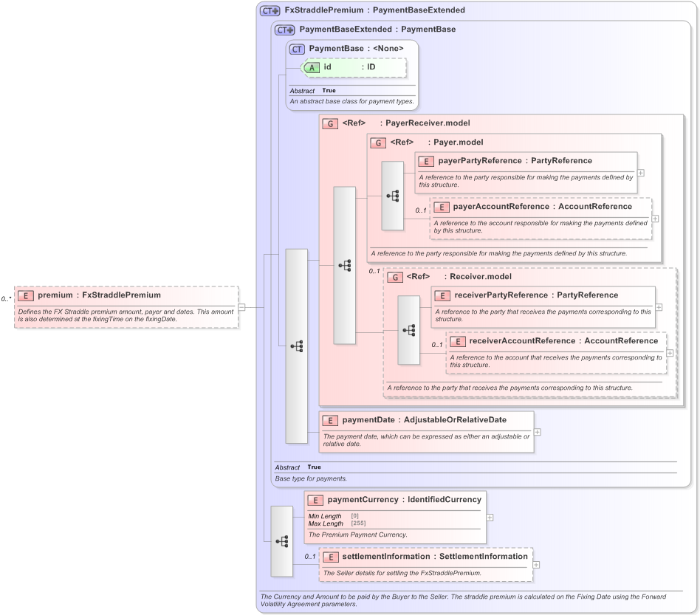The height and width of the screenshot is (615, 700).
Task: Select the G icon of Payer.model reference
Action: click(x=377, y=142)
